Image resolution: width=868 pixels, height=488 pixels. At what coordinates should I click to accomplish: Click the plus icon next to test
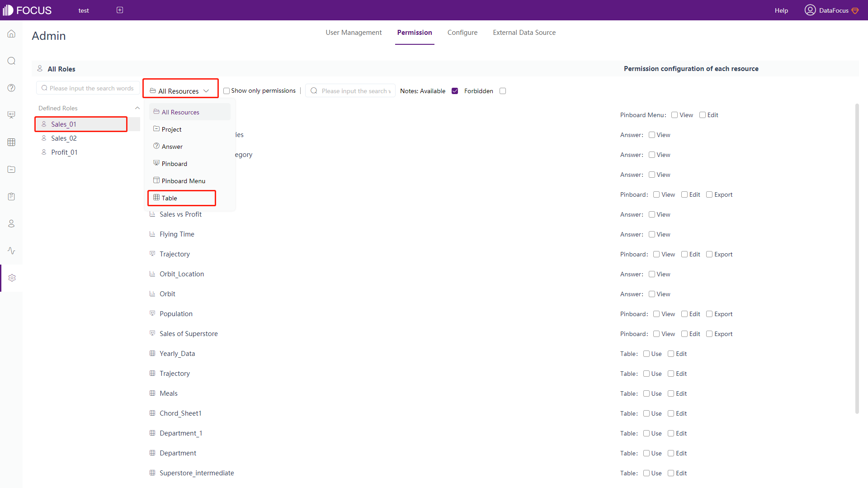(x=120, y=10)
